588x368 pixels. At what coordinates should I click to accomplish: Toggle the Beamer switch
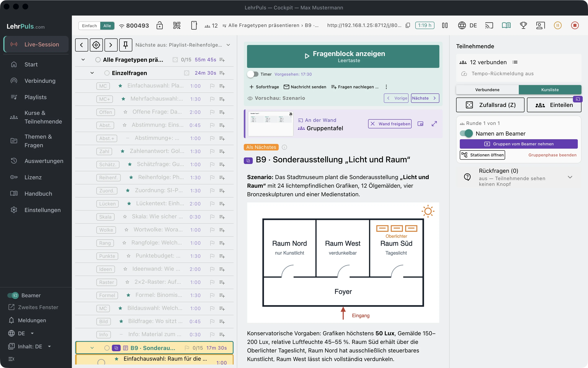point(13,295)
